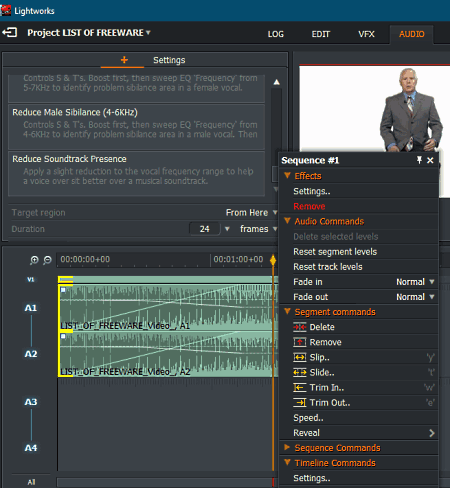Zoom in the timeline with magnifier plus
Screen dimensions: 450x488
coord(34,260)
